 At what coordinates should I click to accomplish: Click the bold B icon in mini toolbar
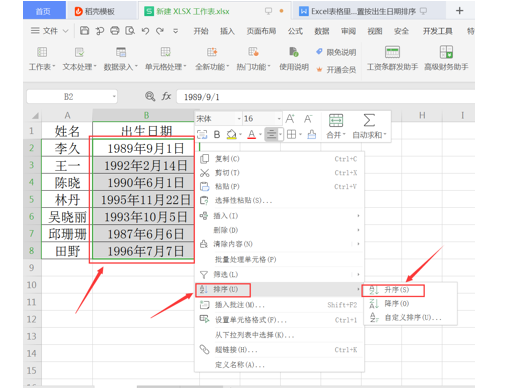point(217,134)
